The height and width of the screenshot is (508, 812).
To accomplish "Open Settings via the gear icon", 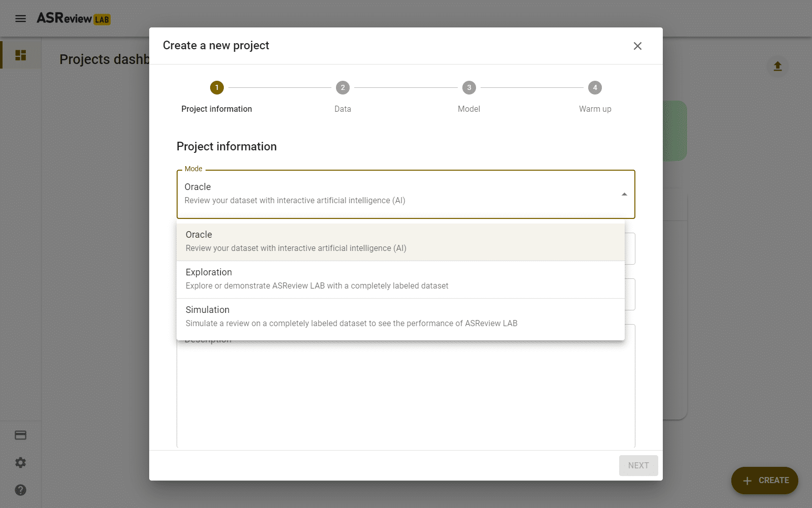I will [20, 462].
